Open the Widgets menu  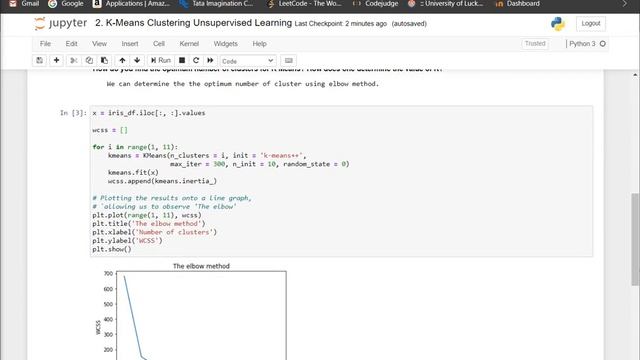[225, 44]
